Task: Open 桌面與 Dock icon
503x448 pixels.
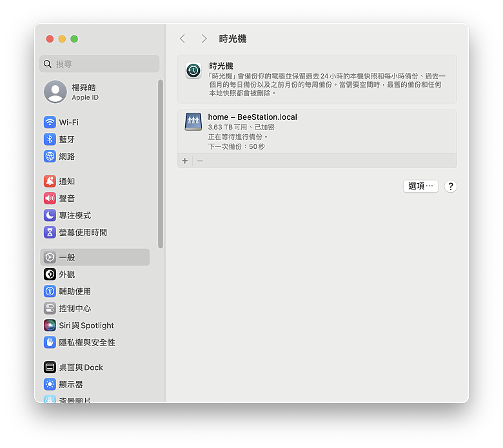Action: pyautogui.click(x=50, y=367)
